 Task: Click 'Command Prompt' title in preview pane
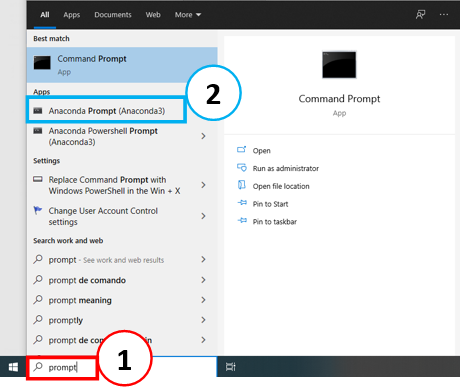coord(339,99)
